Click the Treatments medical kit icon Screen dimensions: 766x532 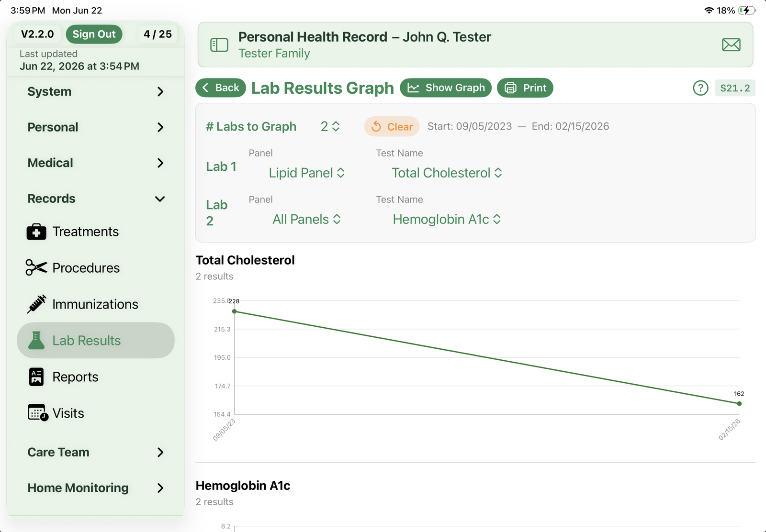click(36, 232)
